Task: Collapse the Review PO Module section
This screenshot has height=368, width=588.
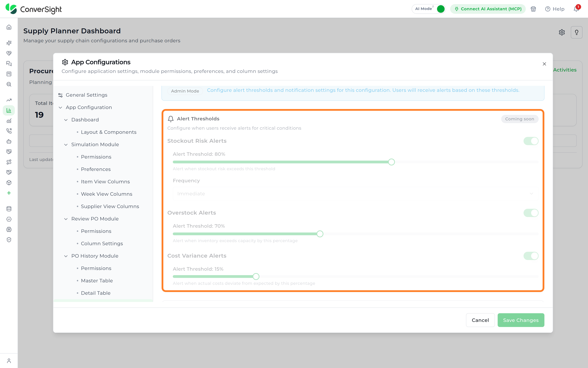Action: (66, 219)
